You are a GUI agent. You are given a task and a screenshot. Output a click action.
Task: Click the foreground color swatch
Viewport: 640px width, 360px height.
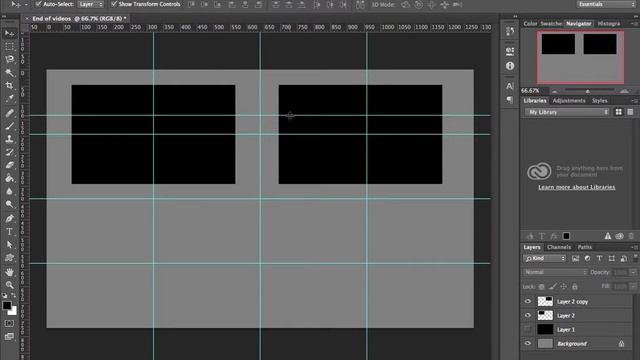tap(7, 305)
